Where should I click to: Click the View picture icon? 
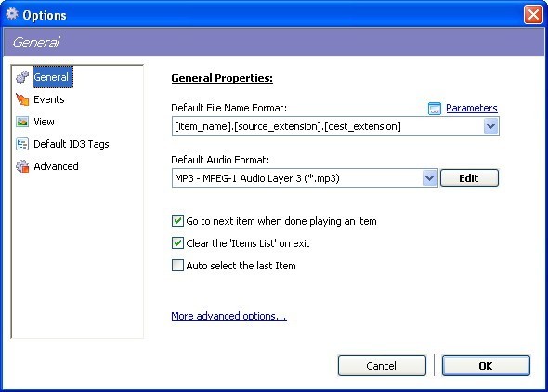(22, 122)
